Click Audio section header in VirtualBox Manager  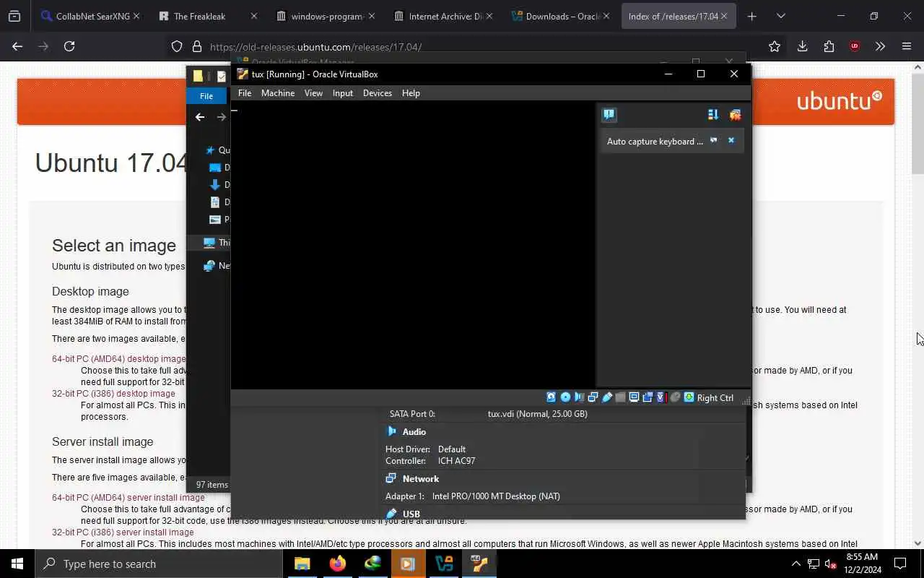click(x=414, y=431)
